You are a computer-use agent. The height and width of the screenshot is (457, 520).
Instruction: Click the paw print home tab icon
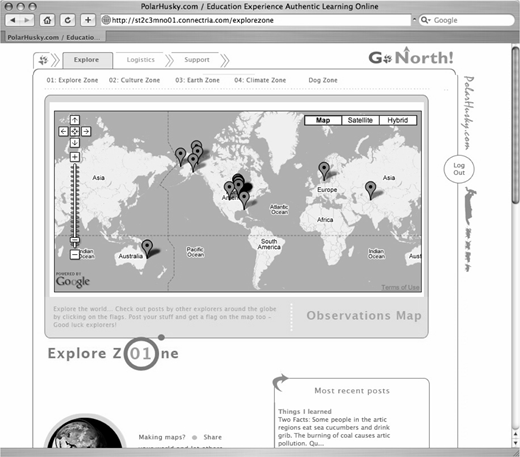pyautogui.click(x=43, y=60)
